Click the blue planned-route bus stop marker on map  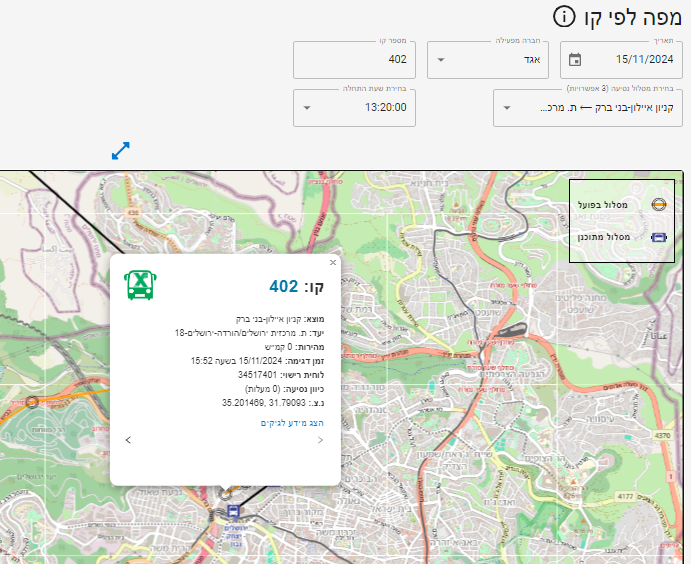[233, 511]
